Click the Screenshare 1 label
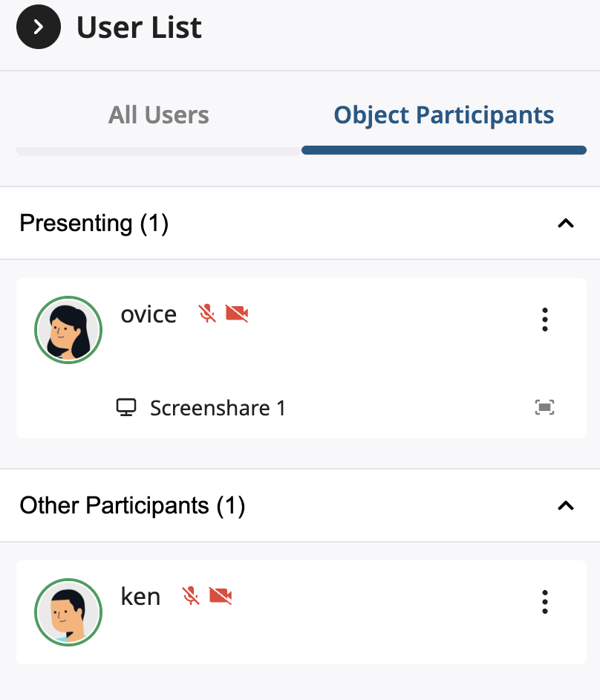Screen dimensions: 600x700 point(218,408)
